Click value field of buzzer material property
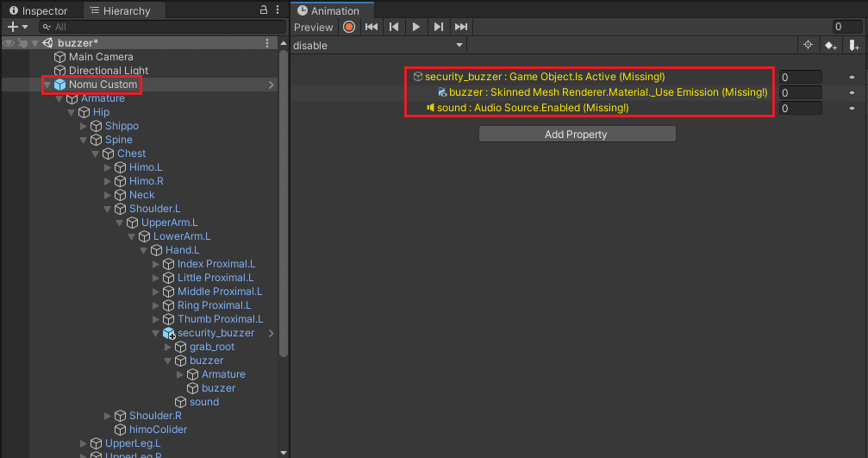868x458 pixels. coord(801,92)
